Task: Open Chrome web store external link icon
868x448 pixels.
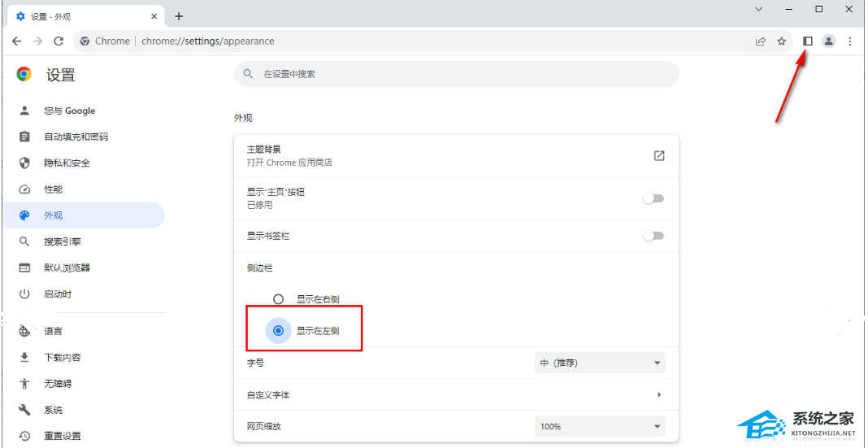Action: click(659, 155)
